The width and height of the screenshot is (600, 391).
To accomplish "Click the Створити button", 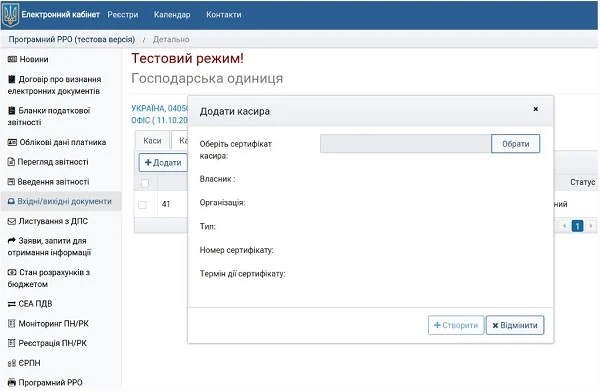I will [456, 325].
